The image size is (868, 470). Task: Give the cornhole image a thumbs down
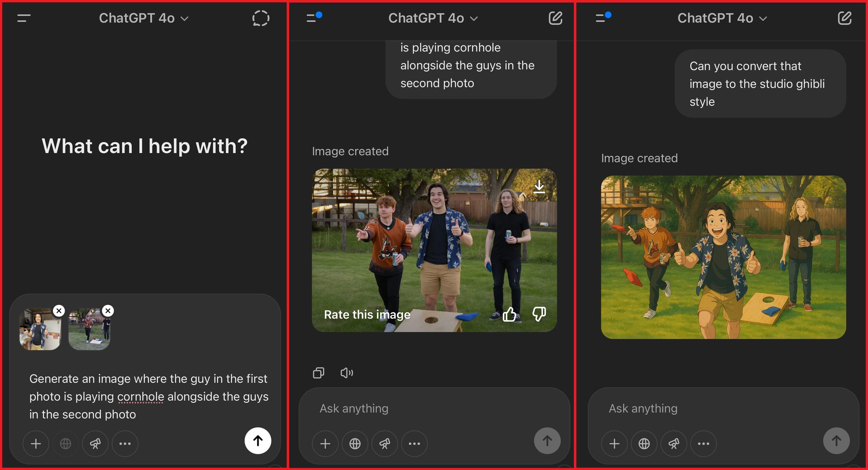(x=539, y=314)
